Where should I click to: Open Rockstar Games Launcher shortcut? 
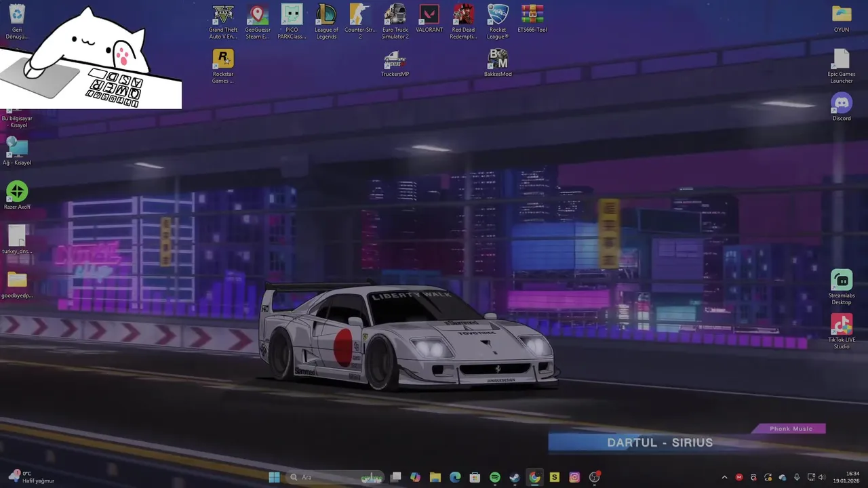[x=223, y=66]
